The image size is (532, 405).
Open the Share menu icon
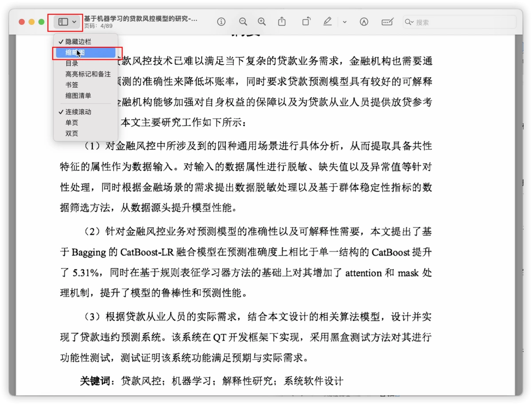pyautogui.click(x=282, y=21)
